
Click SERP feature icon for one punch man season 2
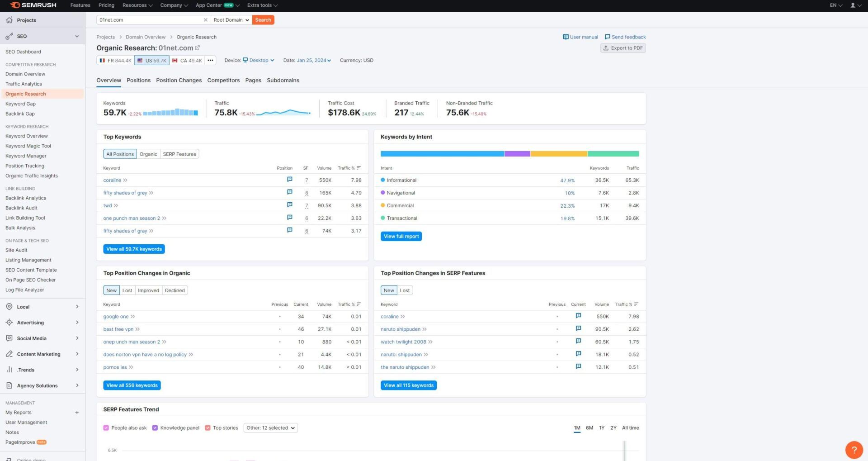290,218
